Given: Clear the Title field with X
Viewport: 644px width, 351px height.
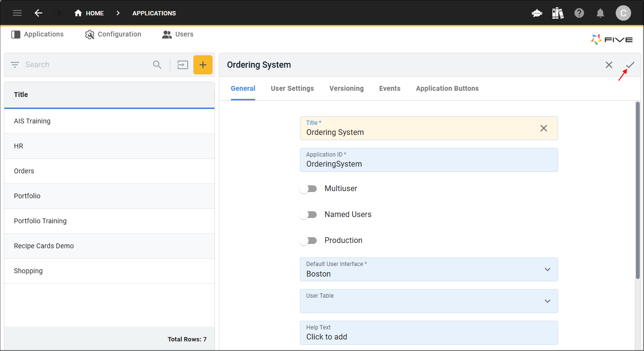Looking at the screenshot, I should (544, 128).
